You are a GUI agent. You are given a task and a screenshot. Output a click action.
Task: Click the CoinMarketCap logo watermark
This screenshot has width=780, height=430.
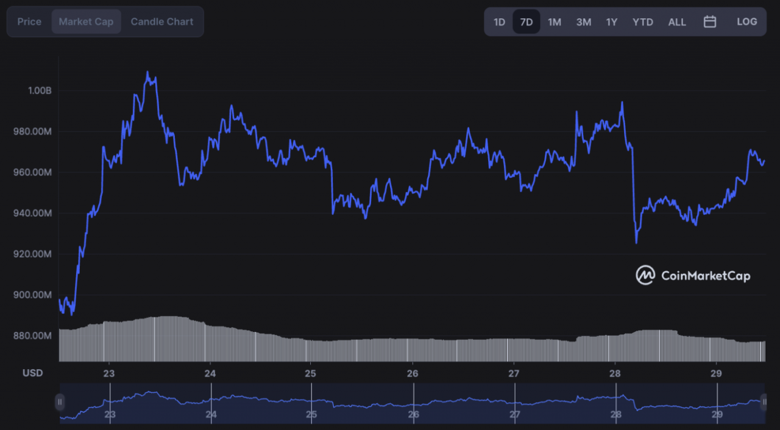(x=693, y=275)
